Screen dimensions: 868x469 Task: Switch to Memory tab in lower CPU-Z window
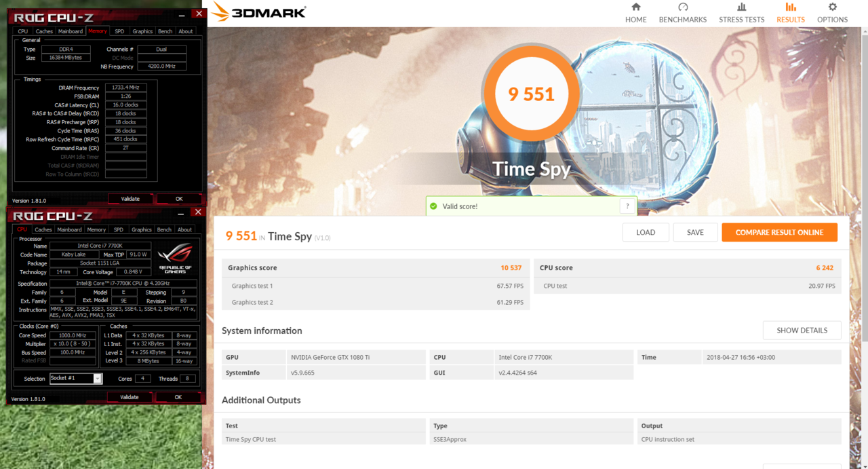click(x=96, y=229)
